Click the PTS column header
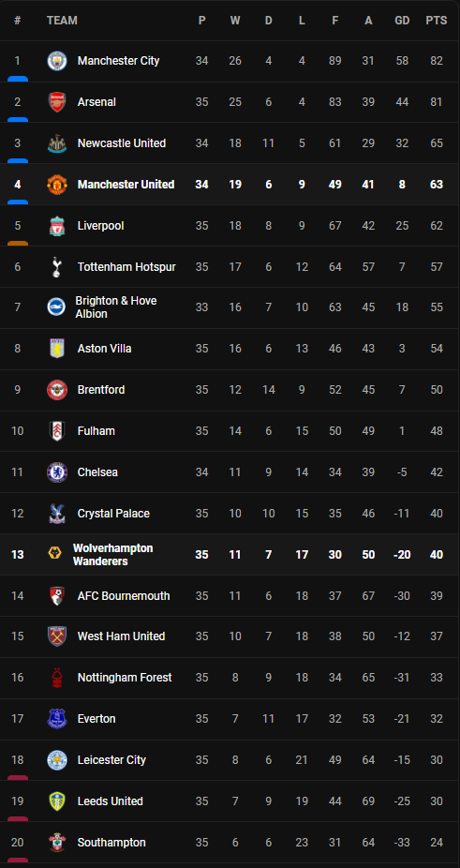 point(437,21)
